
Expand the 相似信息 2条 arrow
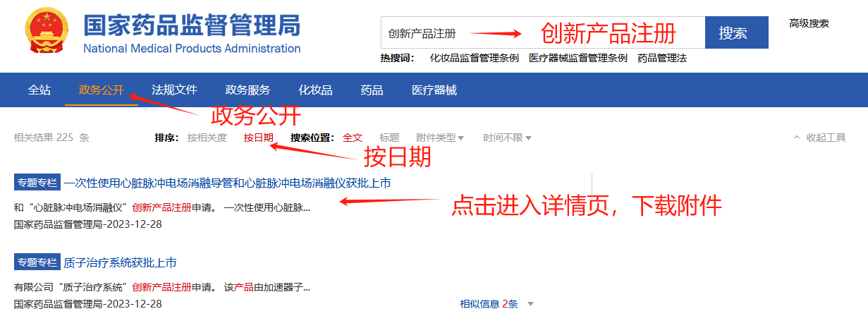pyautogui.click(x=530, y=304)
